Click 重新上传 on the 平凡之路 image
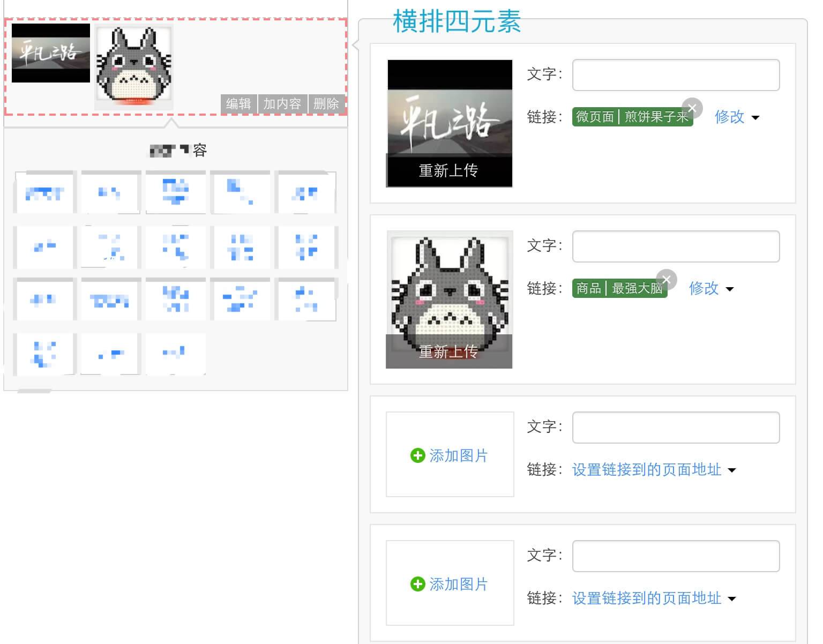This screenshot has height=644, width=823. coord(448,170)
